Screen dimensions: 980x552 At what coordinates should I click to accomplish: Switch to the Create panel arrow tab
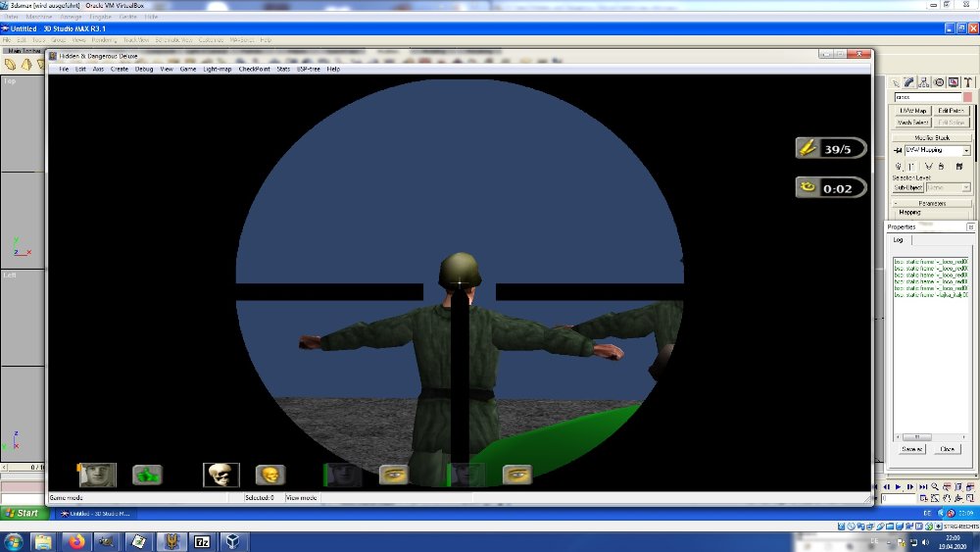(x=895, y=82)
